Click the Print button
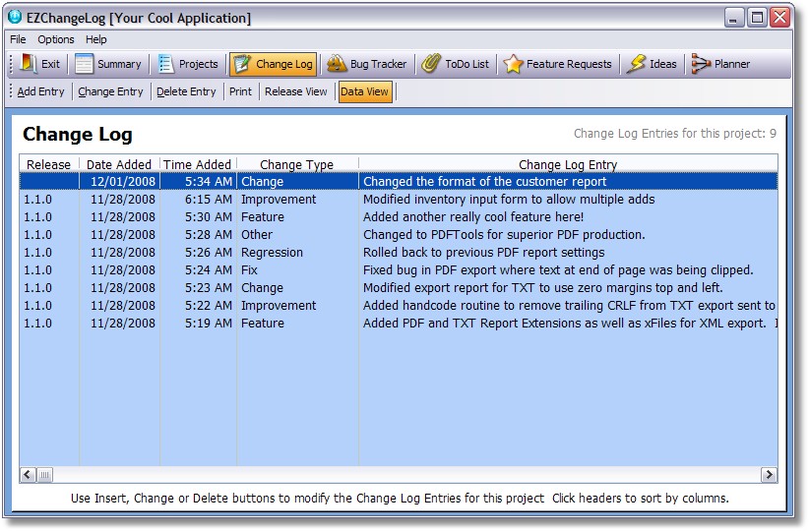 click(x=240, y=91)
